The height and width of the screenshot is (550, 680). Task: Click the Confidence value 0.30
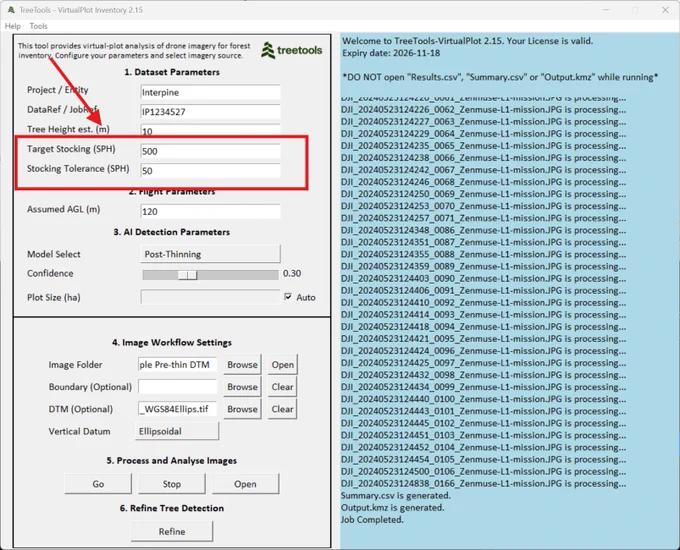point(292,273)
